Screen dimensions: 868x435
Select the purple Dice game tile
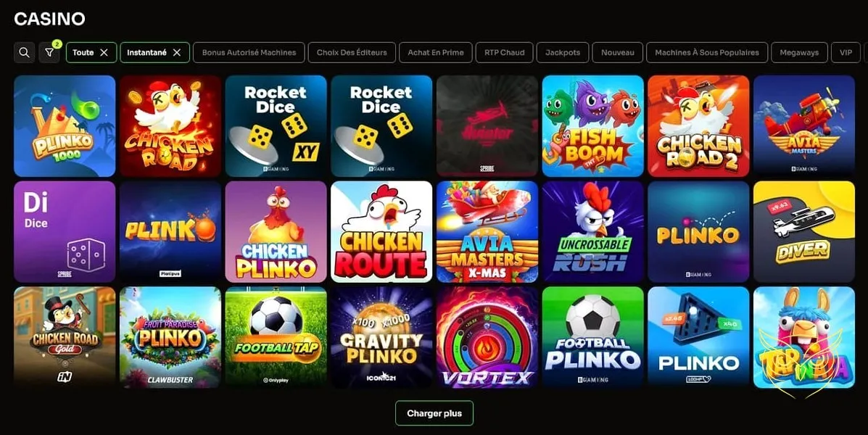pyautogui.click(x=65, y=232)
